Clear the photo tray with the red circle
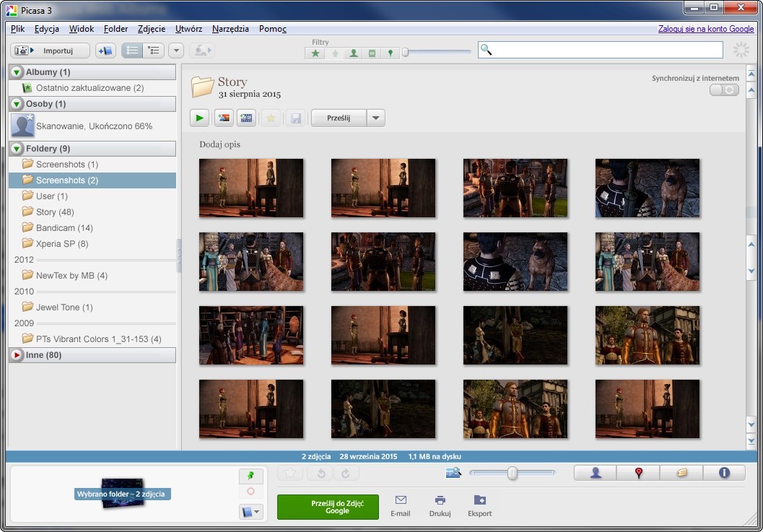The height and width of the screenshot is (532, 763). [250, 492]
